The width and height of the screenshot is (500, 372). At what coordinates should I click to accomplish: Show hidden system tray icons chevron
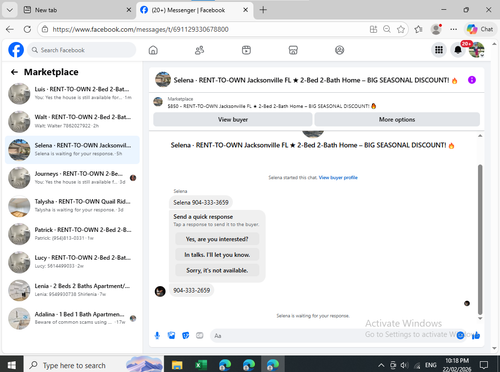tap(381, 365)
